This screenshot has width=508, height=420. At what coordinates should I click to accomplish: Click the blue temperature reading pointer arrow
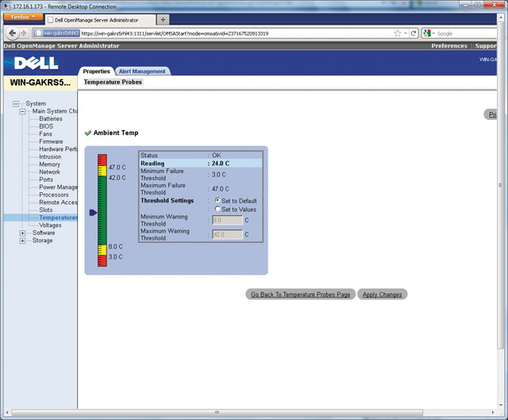[93, 213]
